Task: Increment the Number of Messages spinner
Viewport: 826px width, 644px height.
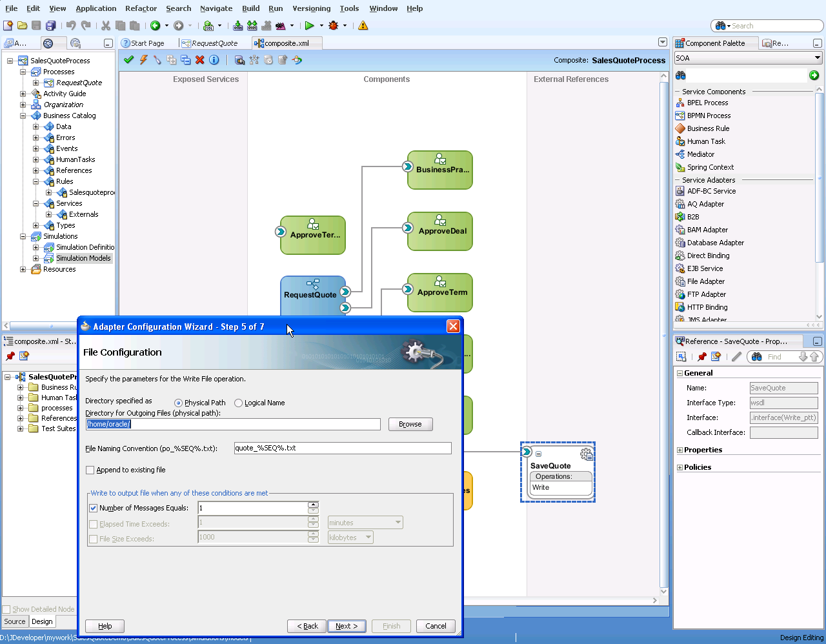Action: pyautogui.click(x=313, y=505)
